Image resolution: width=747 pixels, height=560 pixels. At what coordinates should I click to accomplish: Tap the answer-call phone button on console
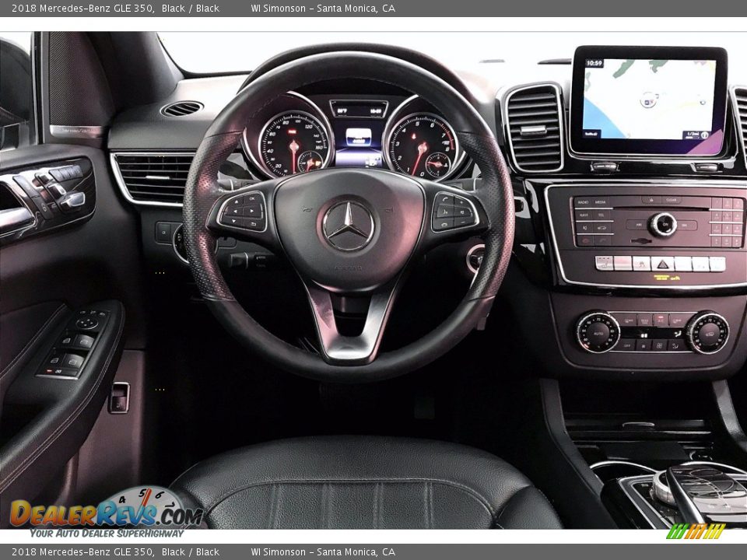pyautogui.click(x=602, y=241)
